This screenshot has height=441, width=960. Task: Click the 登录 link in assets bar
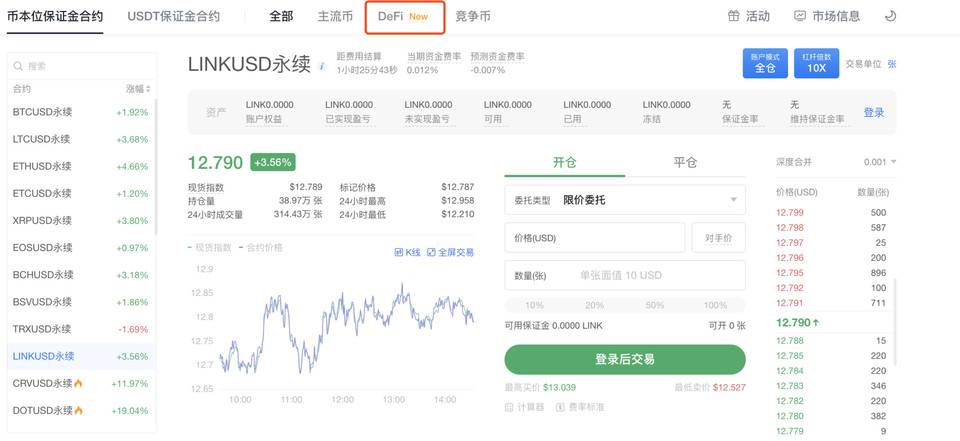(x=874, y=113)
